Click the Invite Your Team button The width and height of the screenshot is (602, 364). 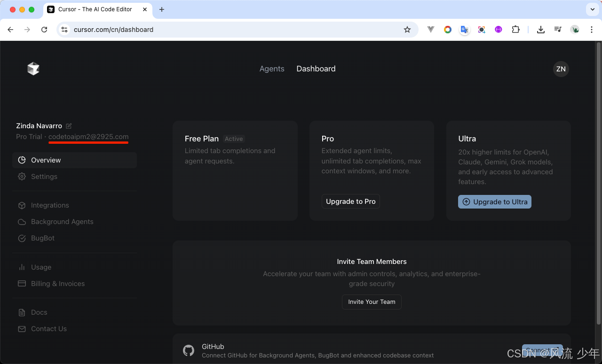(372, 302)
